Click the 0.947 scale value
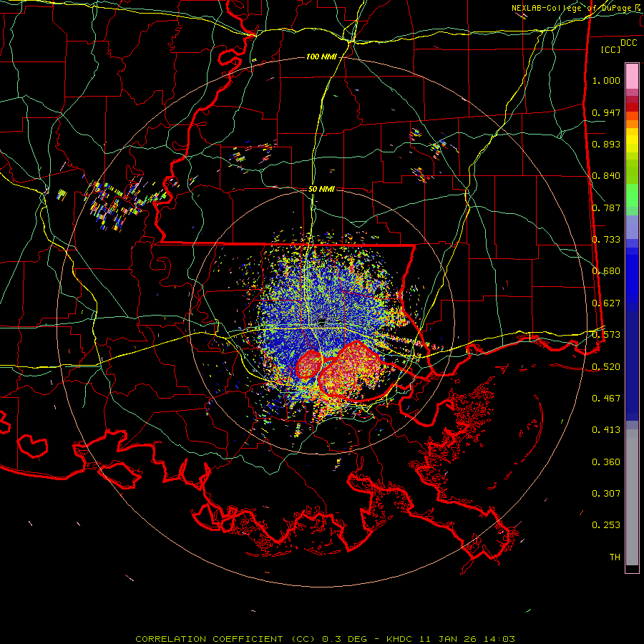 [x=606, y=112]
